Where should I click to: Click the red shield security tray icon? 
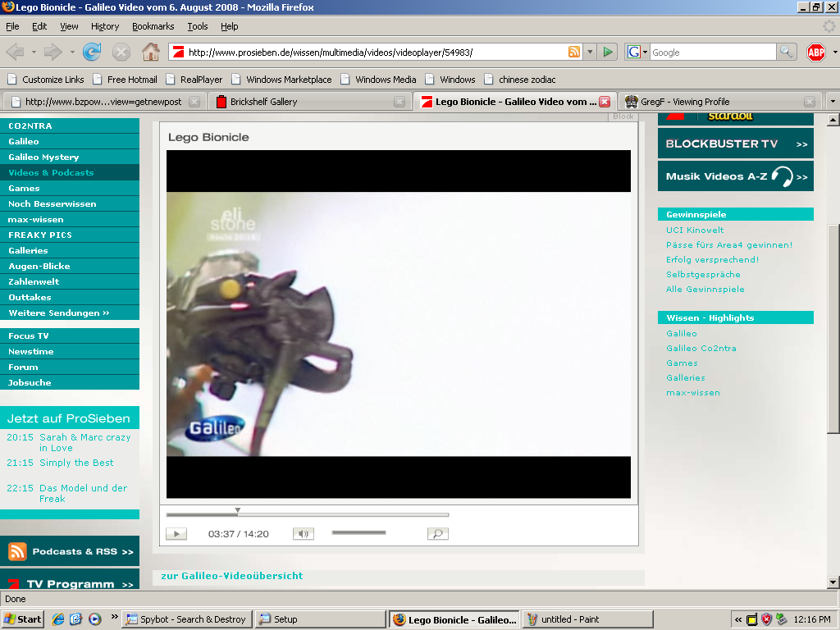767,619
